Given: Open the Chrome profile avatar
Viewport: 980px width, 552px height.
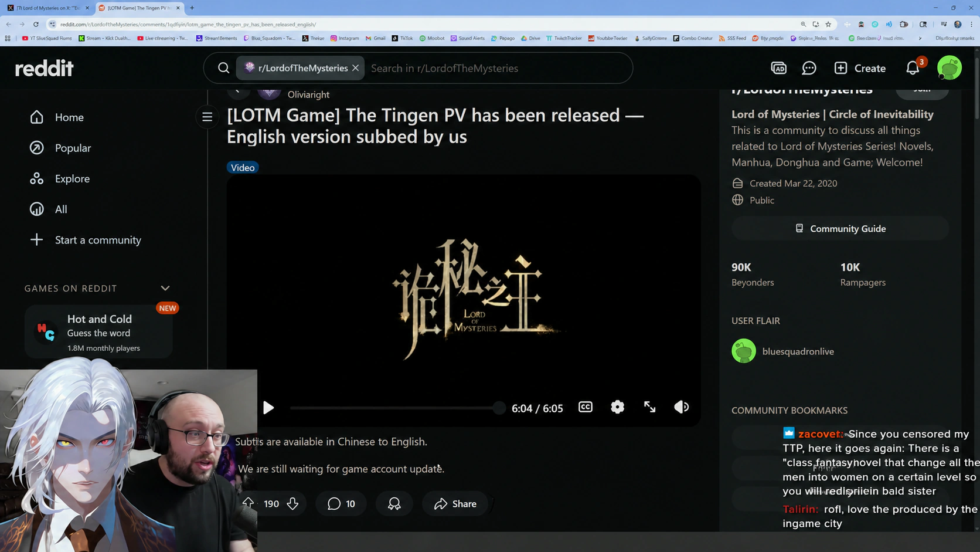Looking at the screenshot, I should tap(958, 24).
